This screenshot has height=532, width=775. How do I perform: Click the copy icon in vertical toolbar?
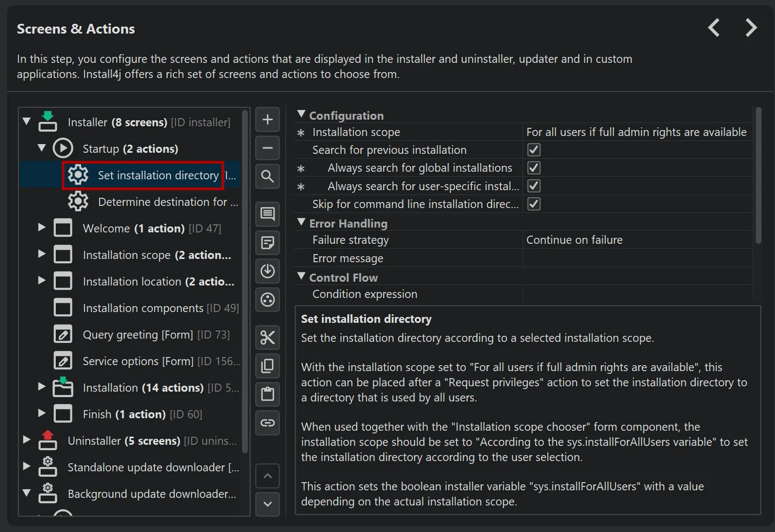tap(268, 366)
